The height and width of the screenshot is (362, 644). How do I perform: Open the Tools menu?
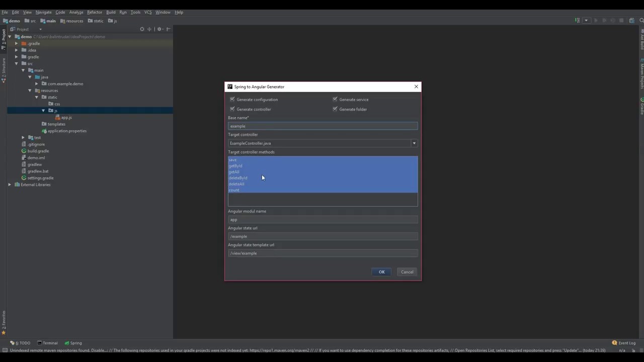135,12
